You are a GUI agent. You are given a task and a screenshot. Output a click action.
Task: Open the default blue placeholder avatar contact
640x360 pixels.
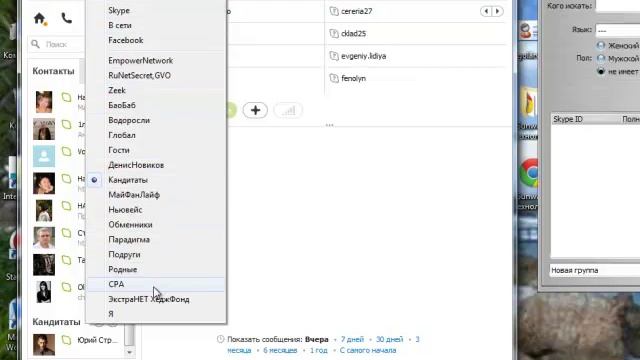pos(44,156)
